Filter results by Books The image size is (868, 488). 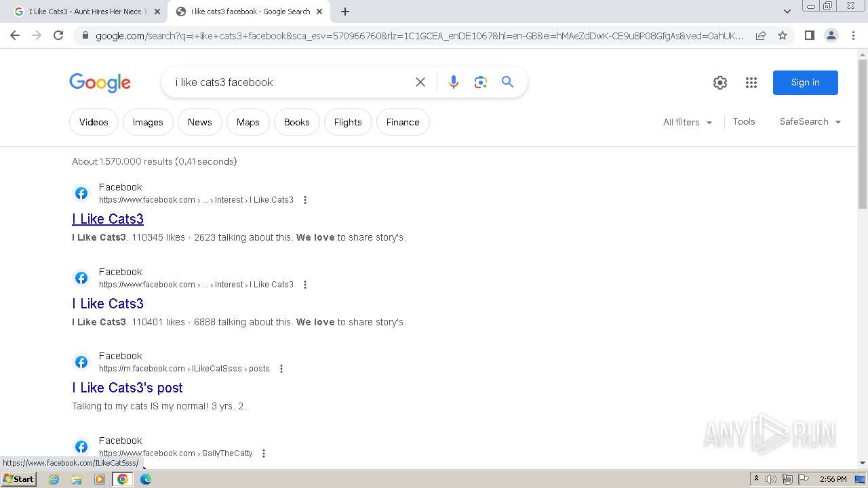(x=297, y=122)
